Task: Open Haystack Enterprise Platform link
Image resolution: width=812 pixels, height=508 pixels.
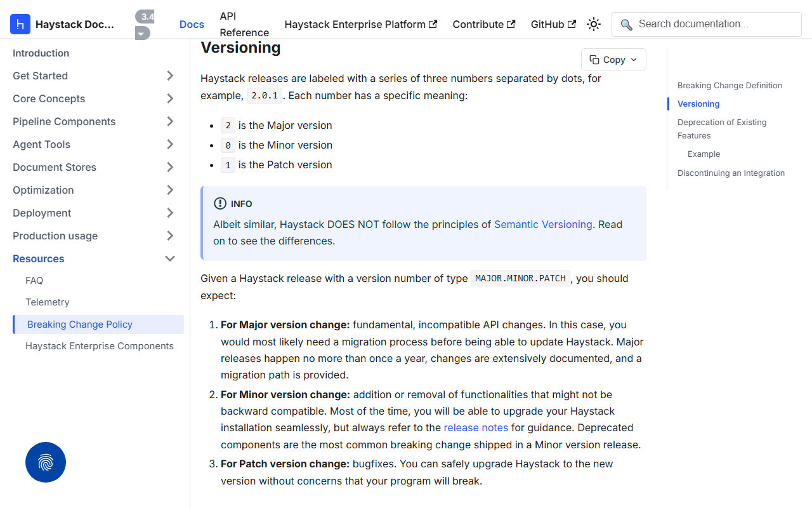Action: [361, 24]
